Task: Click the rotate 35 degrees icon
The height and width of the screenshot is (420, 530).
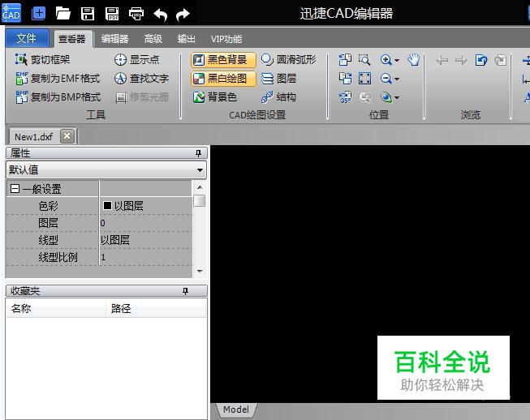Action: click(345, 97)
